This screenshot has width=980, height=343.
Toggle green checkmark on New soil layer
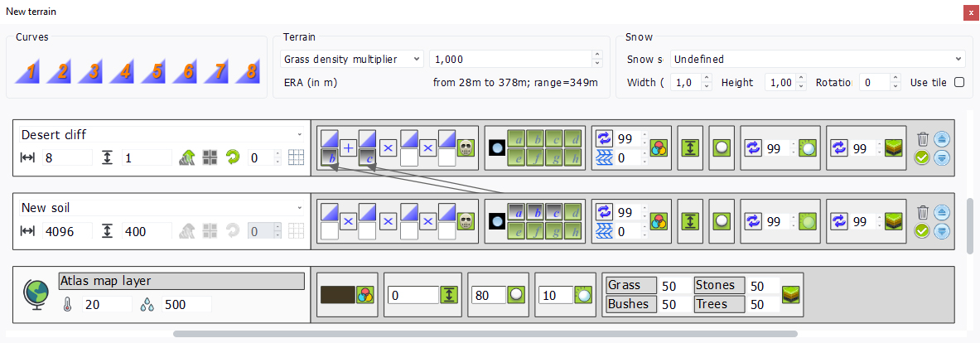(922, 230)
